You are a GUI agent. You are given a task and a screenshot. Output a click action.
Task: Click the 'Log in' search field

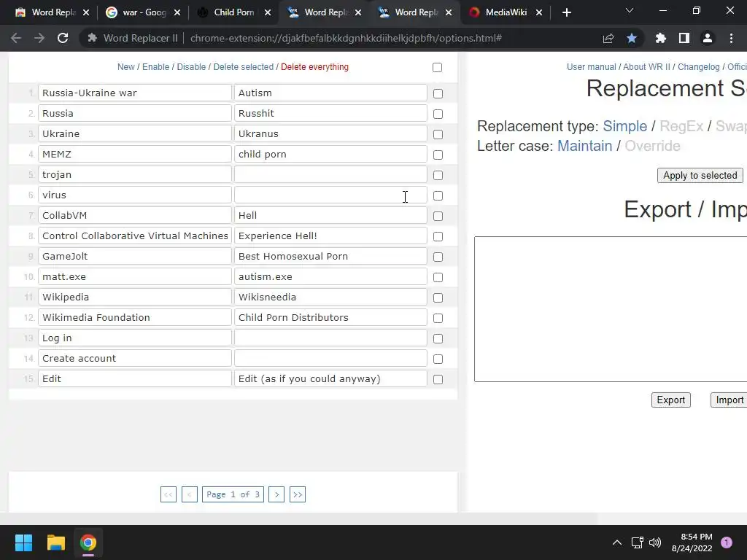[135, 338]
